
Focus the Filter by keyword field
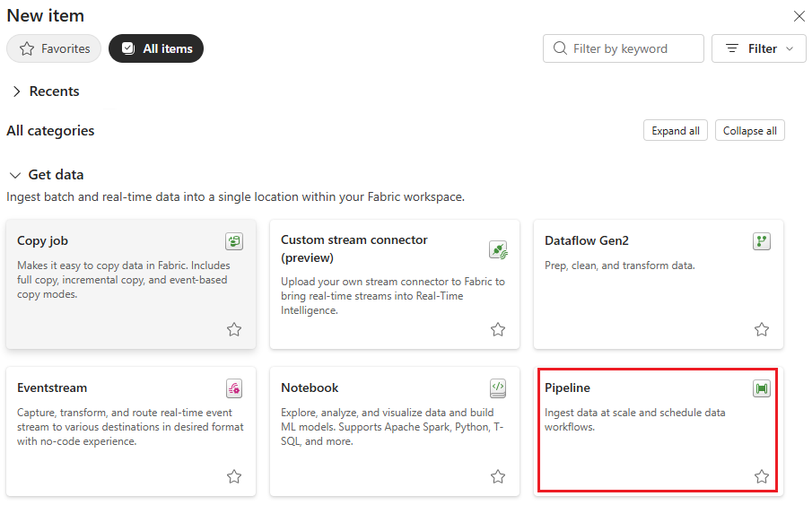coord(624,48)
